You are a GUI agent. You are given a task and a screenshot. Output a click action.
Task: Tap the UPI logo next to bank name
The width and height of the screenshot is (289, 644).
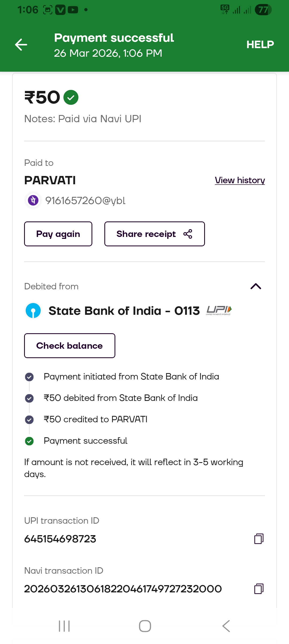pyautogui.click(x=219, y=310)
